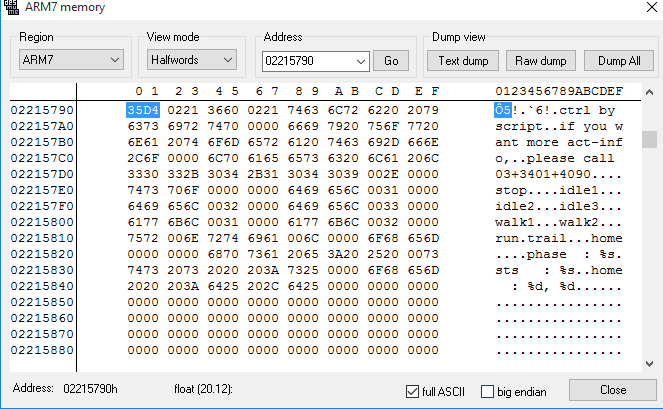The height and width of the screenshot is (409, 663).
Task: Click the scrollbar up arrow
Action: [649, 92]
